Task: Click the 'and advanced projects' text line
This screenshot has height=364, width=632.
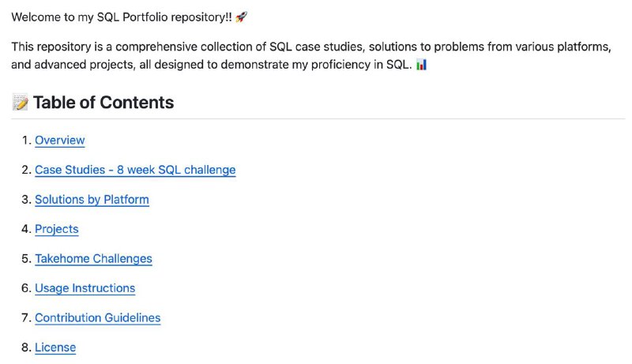Action: point(212,65)
